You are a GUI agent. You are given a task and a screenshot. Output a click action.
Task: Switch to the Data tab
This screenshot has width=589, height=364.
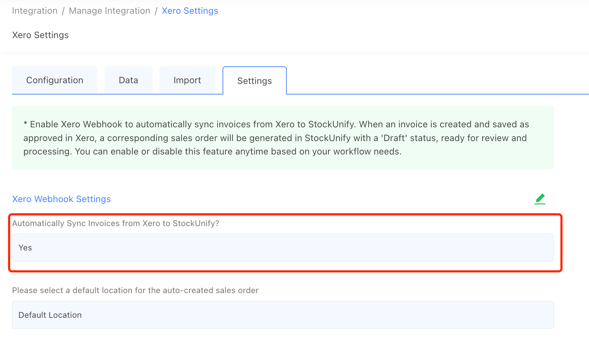click(x=128, y=80)
